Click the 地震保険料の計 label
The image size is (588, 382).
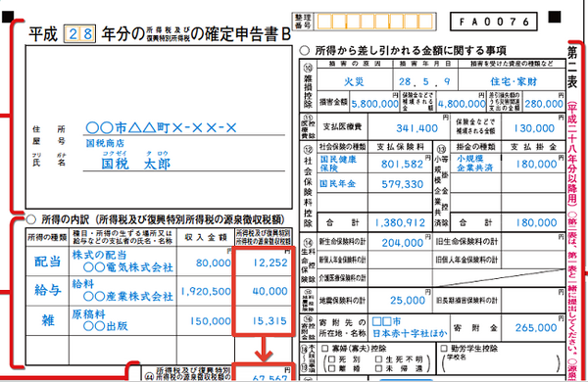(342, 301)
